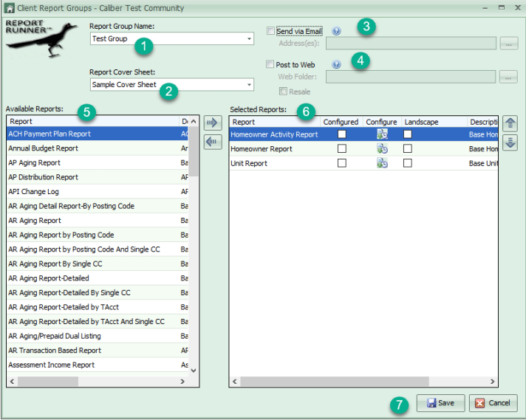Click help icon beside Send via Email

pos(336,31)
